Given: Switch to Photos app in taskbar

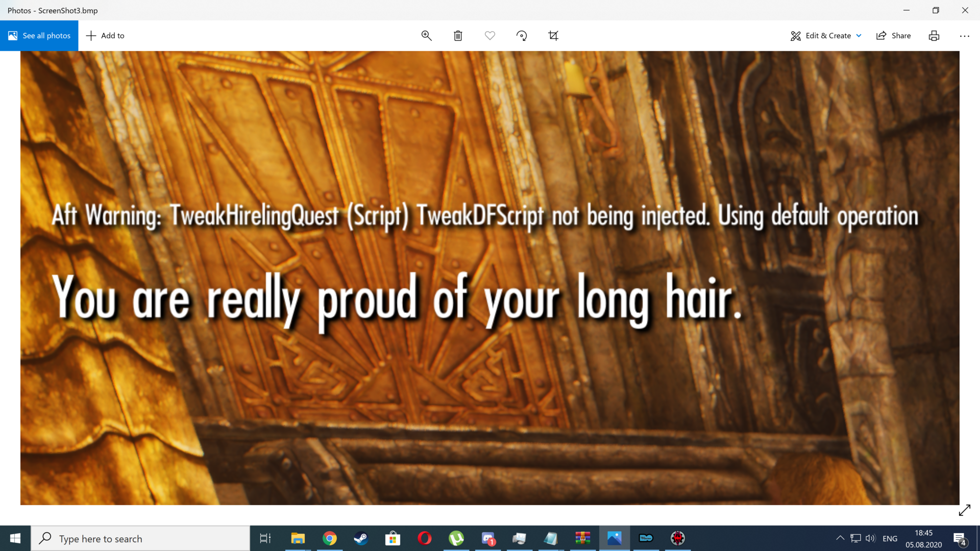Looking at the screenshot, I should pyautogui.click(x=615, y=538).
